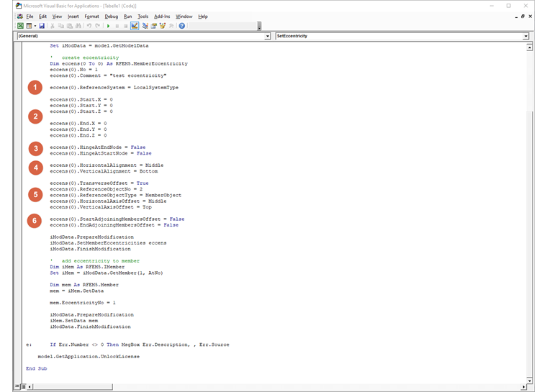547x392 pixels.
Task: Click the line 'eccens(0).TransverseOffset = True'
Action: click(99, 183)
